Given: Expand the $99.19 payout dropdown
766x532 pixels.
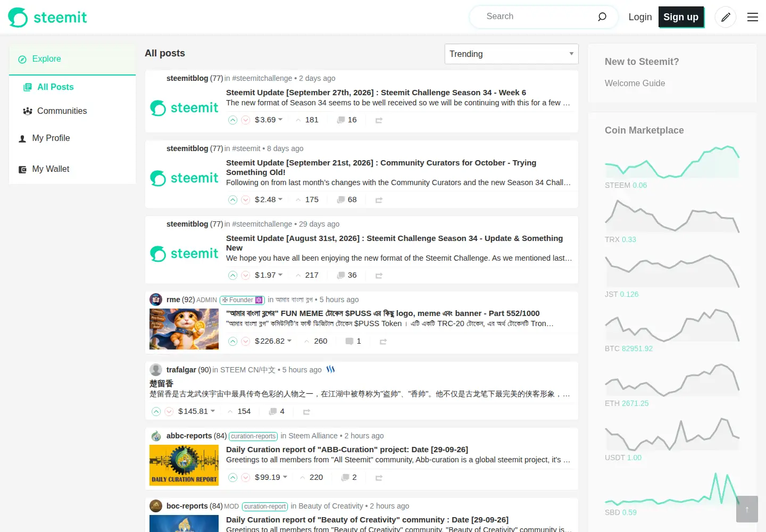Looking at the screenshot, I should click(x=271, y=477).
